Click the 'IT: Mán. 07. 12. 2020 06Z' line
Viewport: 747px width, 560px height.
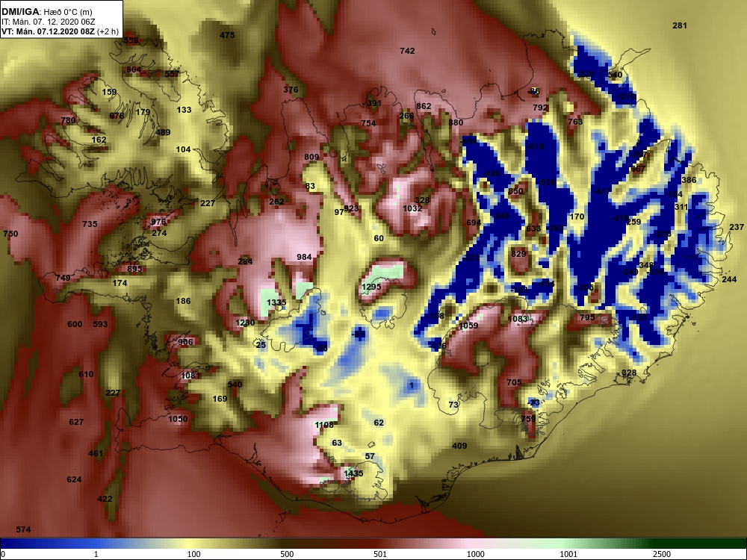[48, 22]
